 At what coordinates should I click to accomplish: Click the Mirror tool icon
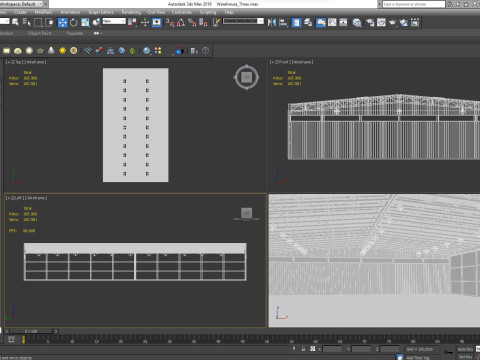click(272, 22)
